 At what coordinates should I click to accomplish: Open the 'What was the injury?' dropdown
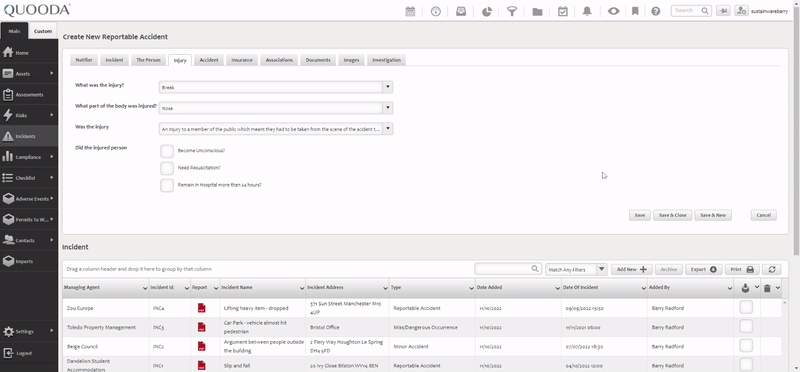(388, 87)
